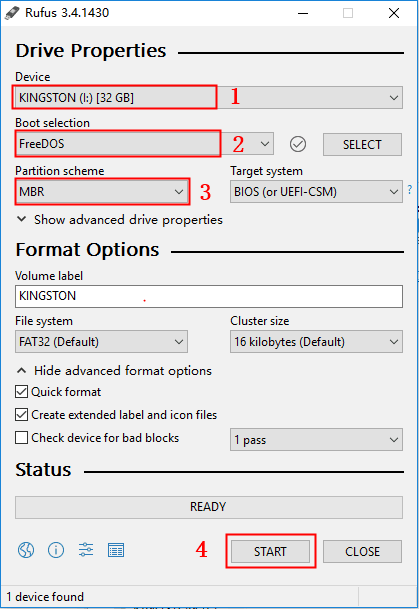
Task: Click the SELECT button
Action: (362, 144)
